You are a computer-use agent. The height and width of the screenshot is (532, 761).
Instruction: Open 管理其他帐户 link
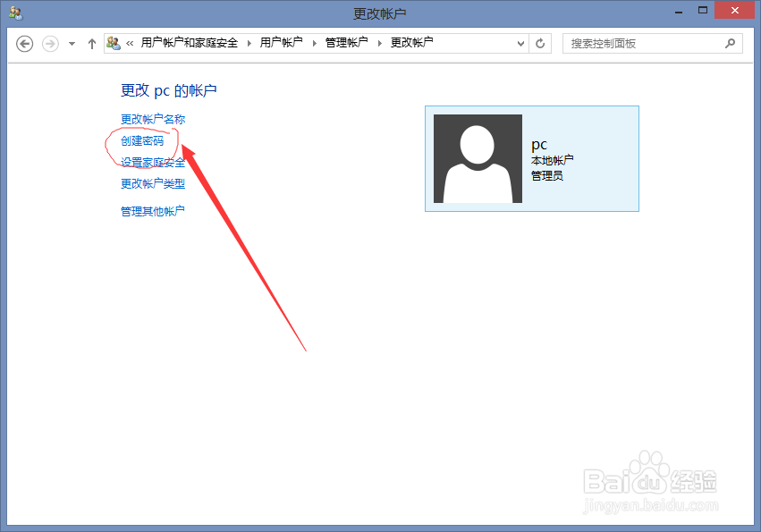pos(153,211)
